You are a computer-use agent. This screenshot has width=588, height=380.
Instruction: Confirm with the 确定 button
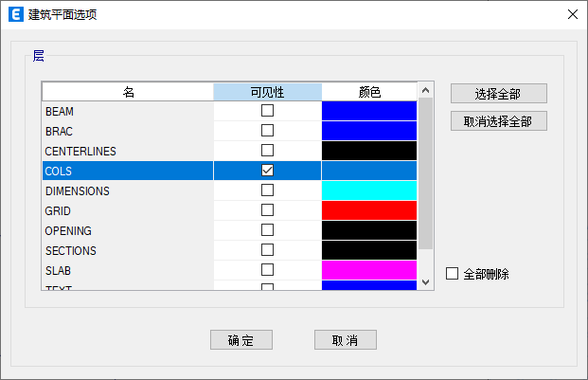(x=241, y=340)
